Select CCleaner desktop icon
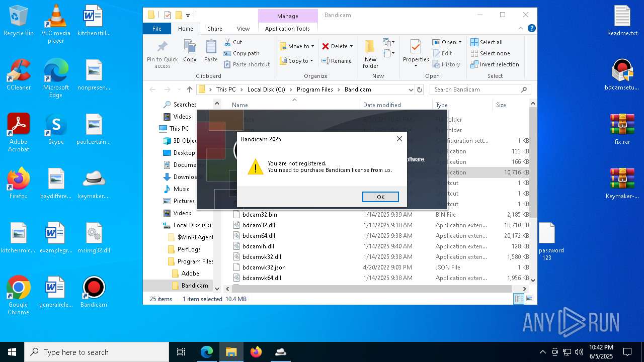Viewport: 644px width, 362px height. click(x=19, y=75)
